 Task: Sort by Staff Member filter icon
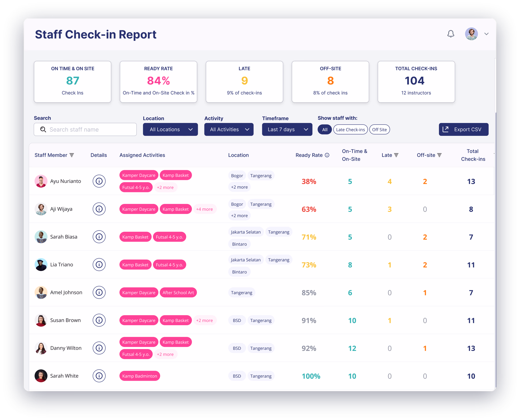[72, 155]
